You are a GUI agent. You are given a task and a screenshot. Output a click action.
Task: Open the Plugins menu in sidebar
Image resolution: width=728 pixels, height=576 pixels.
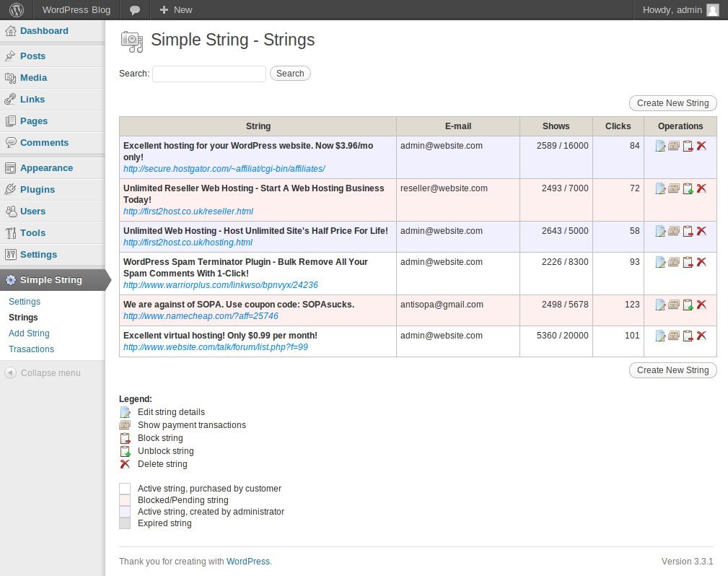pyautogui.click(x=37, y=190)
